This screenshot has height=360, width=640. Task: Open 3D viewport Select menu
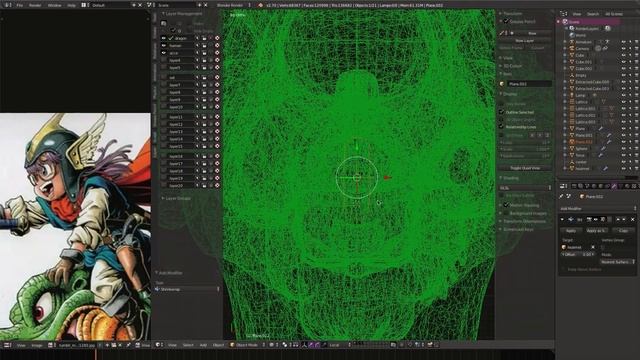(x=188, y=345)
